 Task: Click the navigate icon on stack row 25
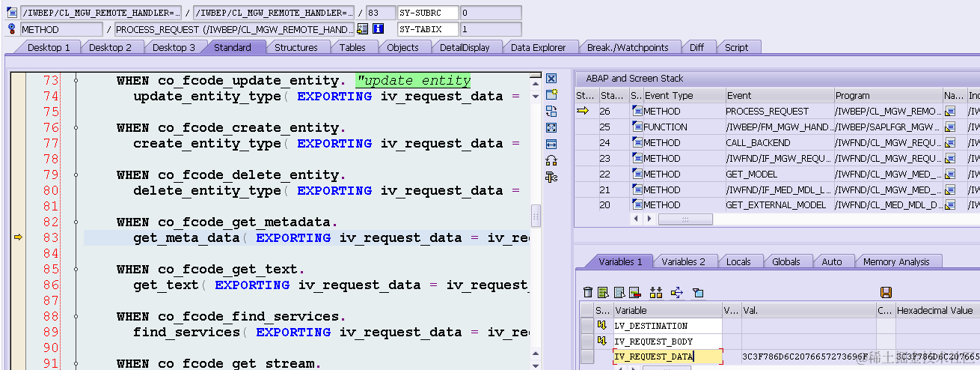pyautogui.click(x=950, y=127)
